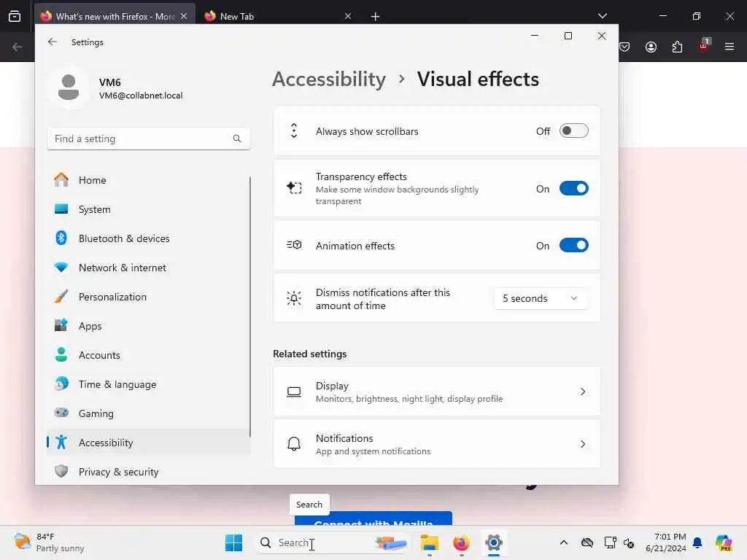
Task: Click the Settings gear in the taskbar
Action: pos(494,542)
